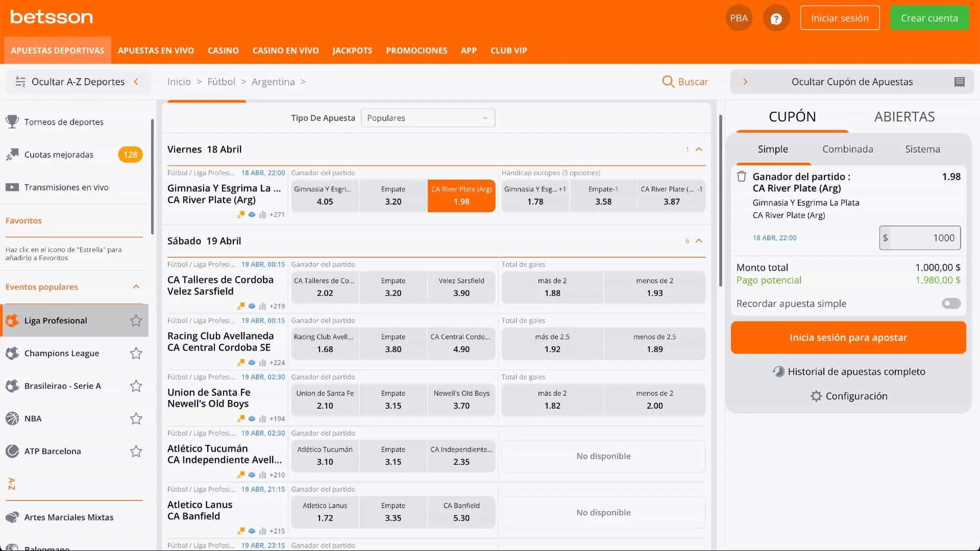The width and height of the screenshot is (980, 551).
Task: Deselect CA River Plate (Arg) 1.98 odds
Action: [461, 196]
